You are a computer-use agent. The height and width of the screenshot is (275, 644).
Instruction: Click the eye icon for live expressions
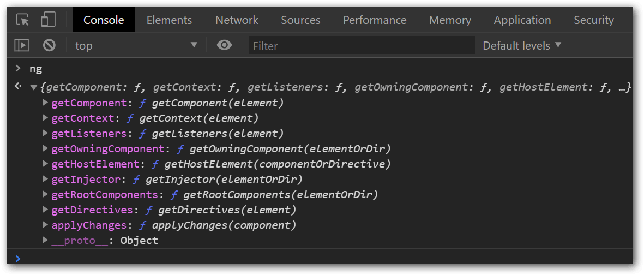224,45
